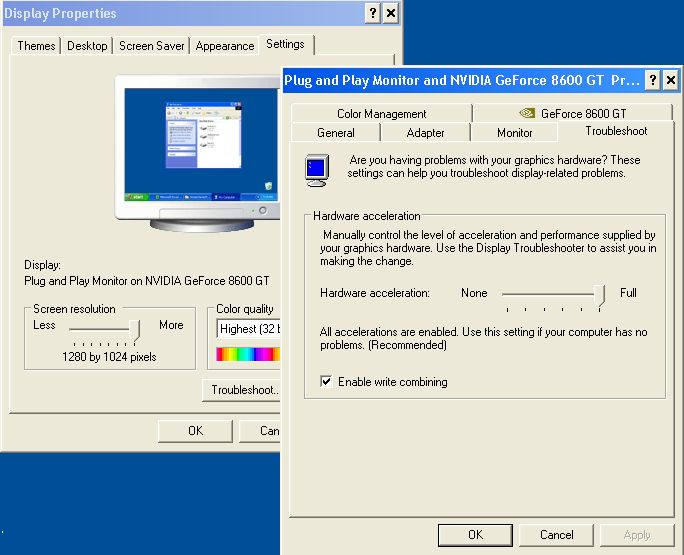Click the NVIDIA logo on GeForce 8600 GT tab
The image size is (684, 555).
click(527, 113)
